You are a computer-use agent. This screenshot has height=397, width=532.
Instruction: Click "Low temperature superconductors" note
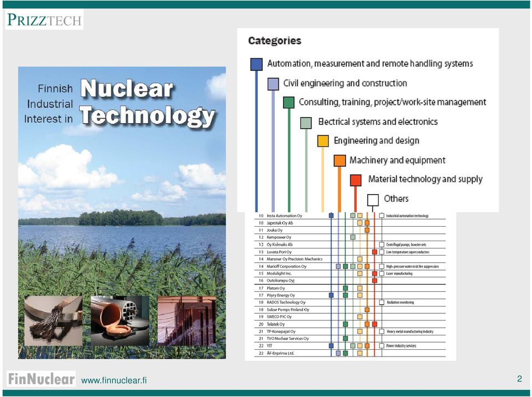pos(408,252)
